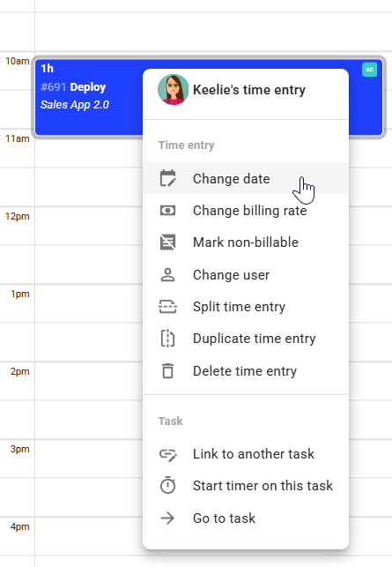392x567 pixels.
Task: Select Change date from the menu
Action: (246, 178)
